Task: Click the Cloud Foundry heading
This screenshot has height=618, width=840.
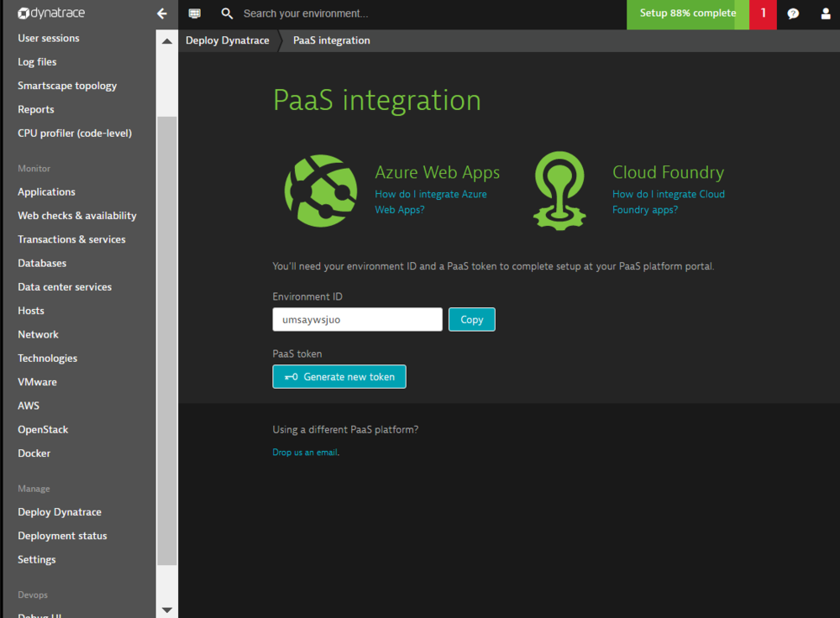Action: [x=668, y=172]
